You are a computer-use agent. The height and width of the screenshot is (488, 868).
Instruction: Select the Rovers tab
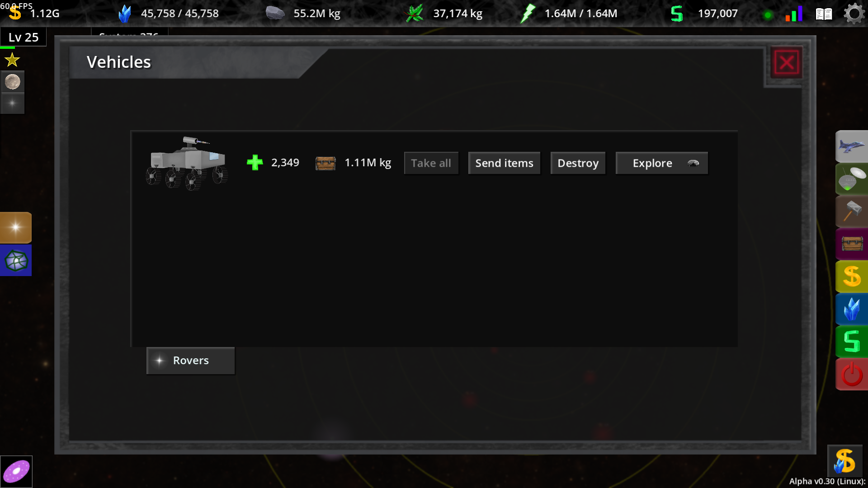coord(190,361)
